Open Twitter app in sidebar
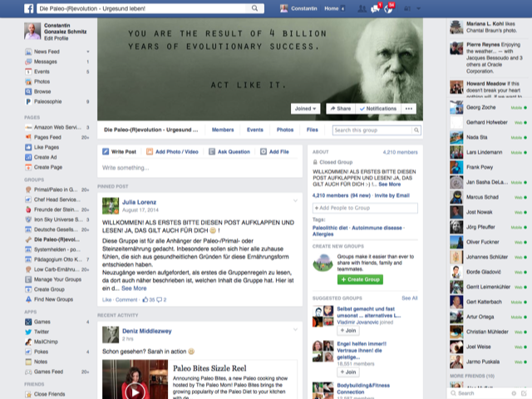 click(x=41, y=332)
